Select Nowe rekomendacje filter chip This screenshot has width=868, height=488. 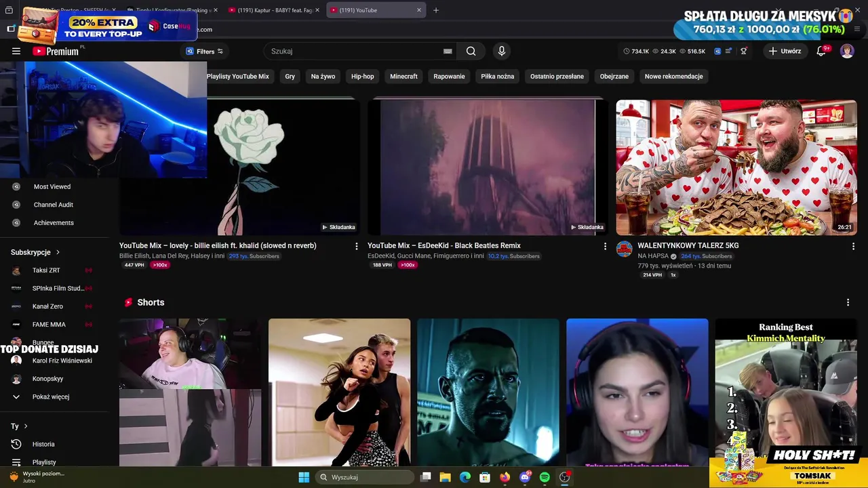click(x=673, y=77)
